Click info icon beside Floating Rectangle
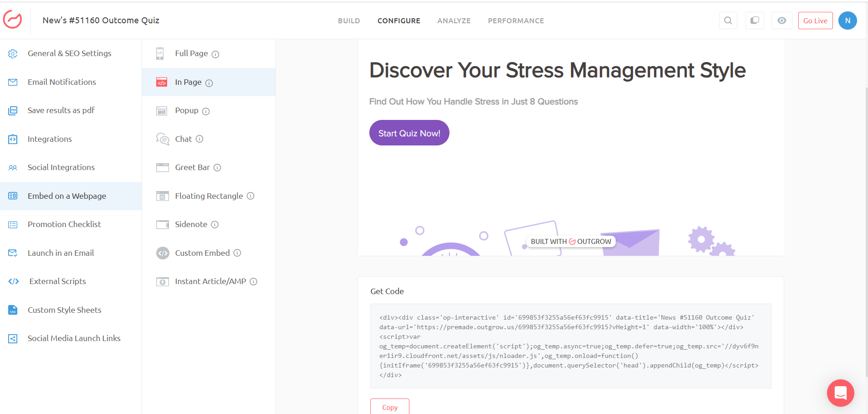This screenshot has width=868, height=414. 250,196
